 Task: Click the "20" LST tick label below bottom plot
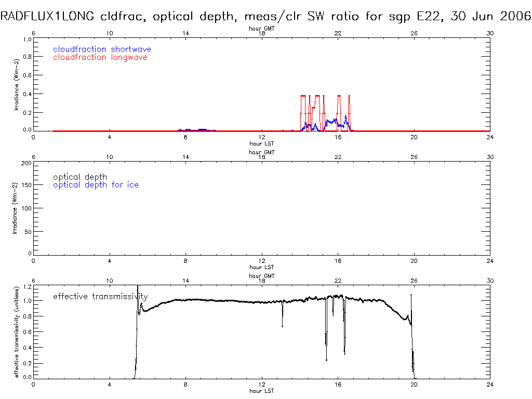click(414, 385)
